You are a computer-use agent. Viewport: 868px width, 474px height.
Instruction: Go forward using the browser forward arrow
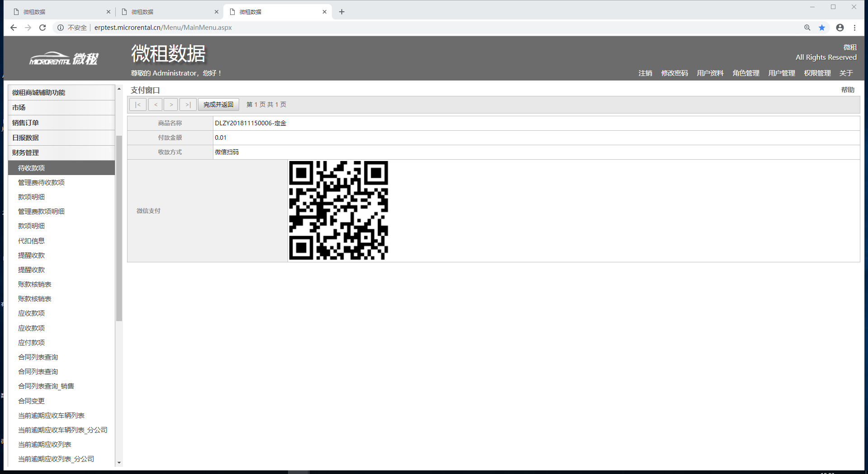(x=28, y=28)
